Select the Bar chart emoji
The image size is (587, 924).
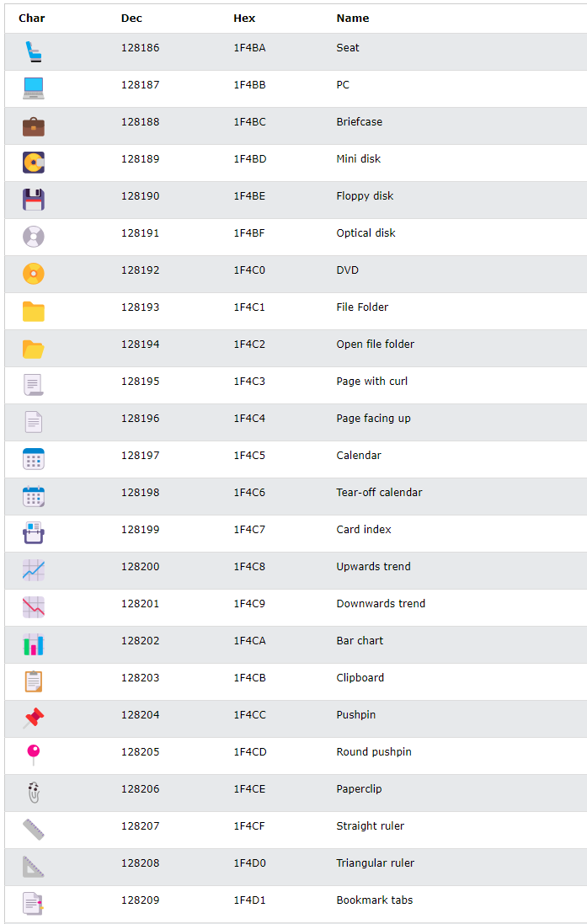pos(34,644)
